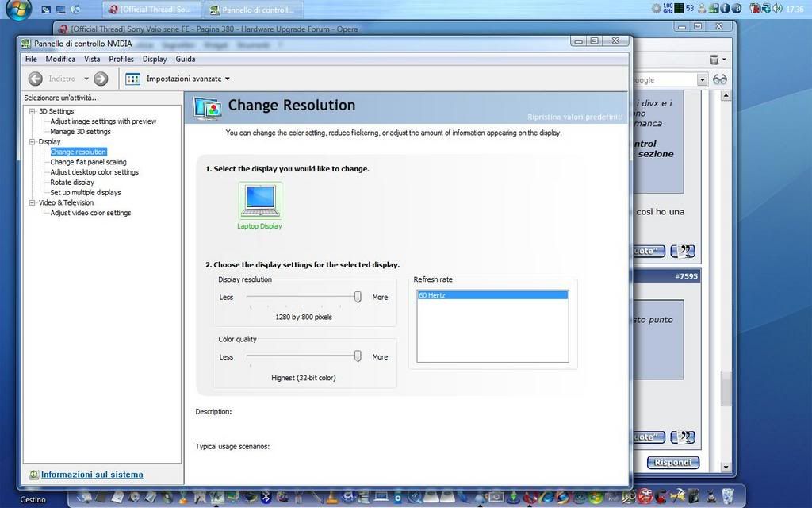The height and width of the screenshot is (508, 812).
Task: Open the Impostazioni avanzate dropdown
Action: pos(228,79)
